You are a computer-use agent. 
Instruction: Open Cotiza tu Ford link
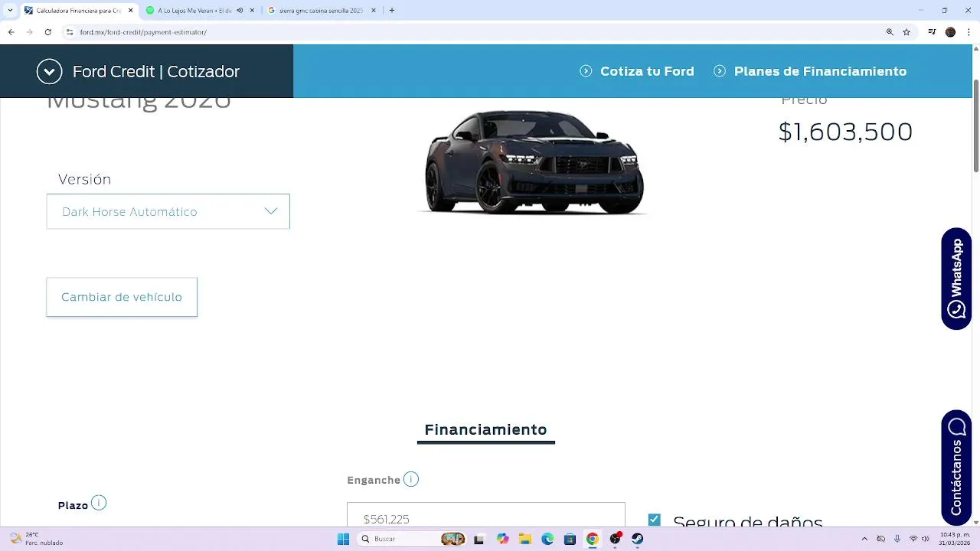[x=637, y=71]
